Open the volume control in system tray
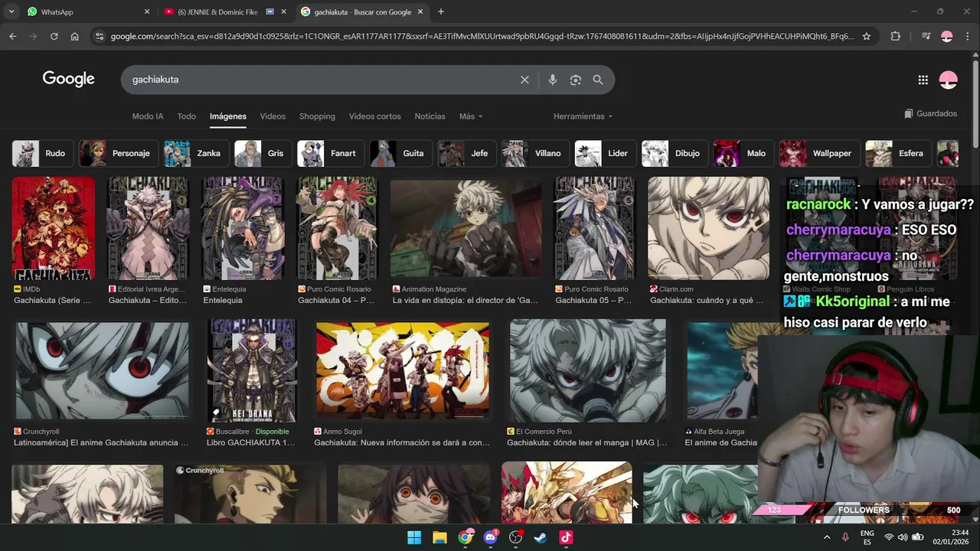The width and height of the screenshot is (980, 551). click(903, 537)
